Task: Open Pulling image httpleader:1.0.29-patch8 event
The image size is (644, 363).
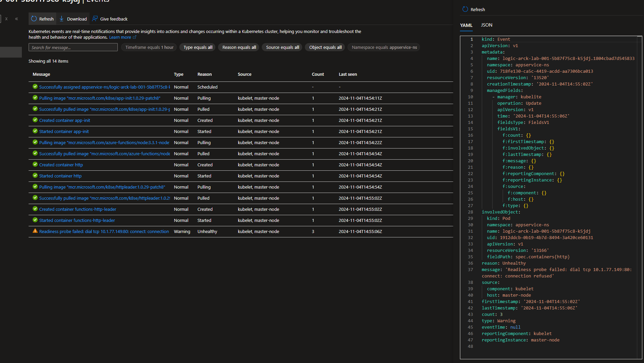Action: point(102,187)
